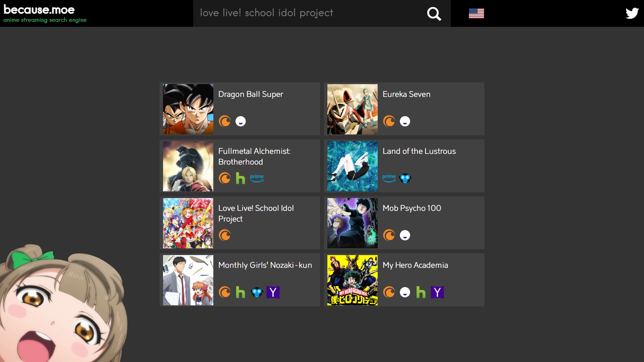The width and height of the screenshot is (644, 362).
Task: Click the Twitter icon in the top right
Action: click(x=632, y=13)
